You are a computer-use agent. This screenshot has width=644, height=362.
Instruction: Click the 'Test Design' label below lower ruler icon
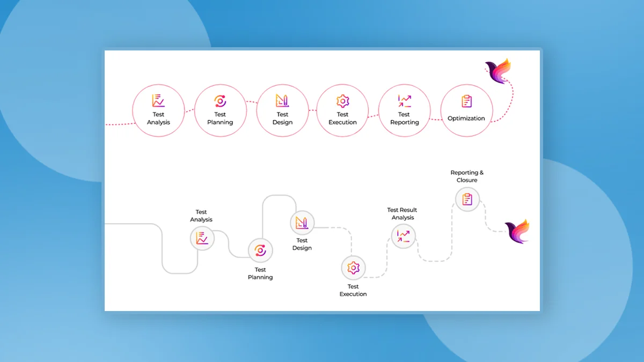[x=302, y=244]
